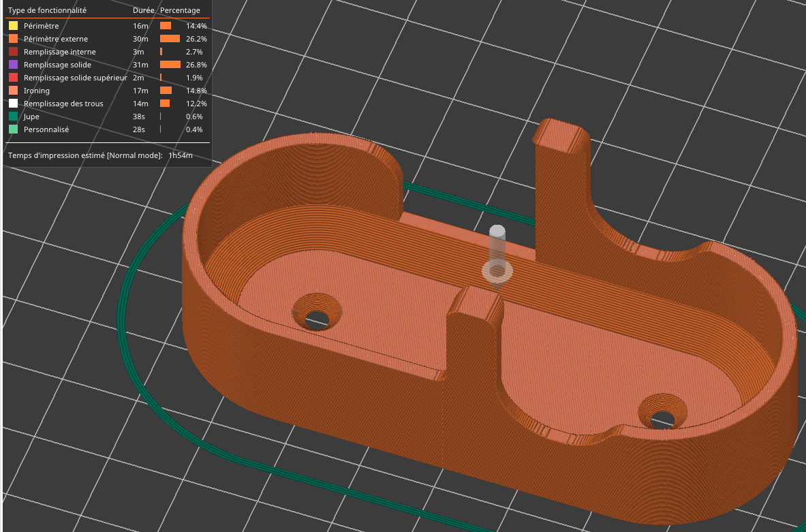Click the Type de fonctionnalité header
Screen dimensions: 806x532
tap(47, 10)
